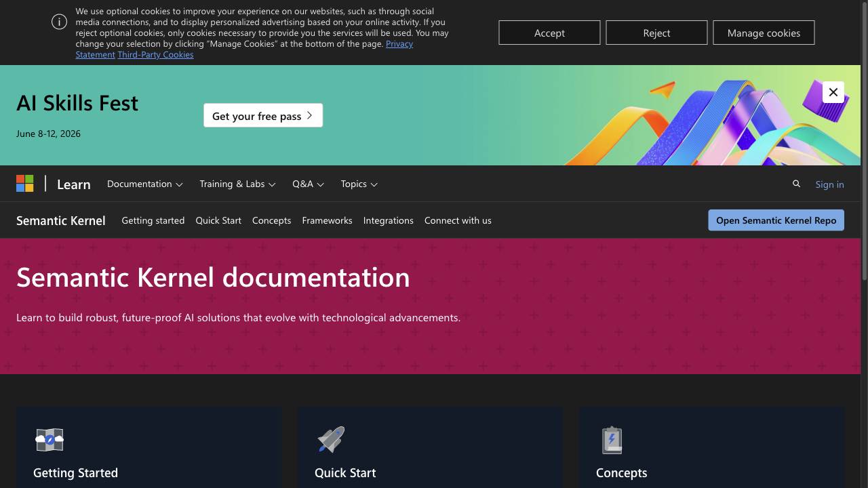
Task: Expand the Training & Labs dropdown
Action: click(x=237, y=184)
